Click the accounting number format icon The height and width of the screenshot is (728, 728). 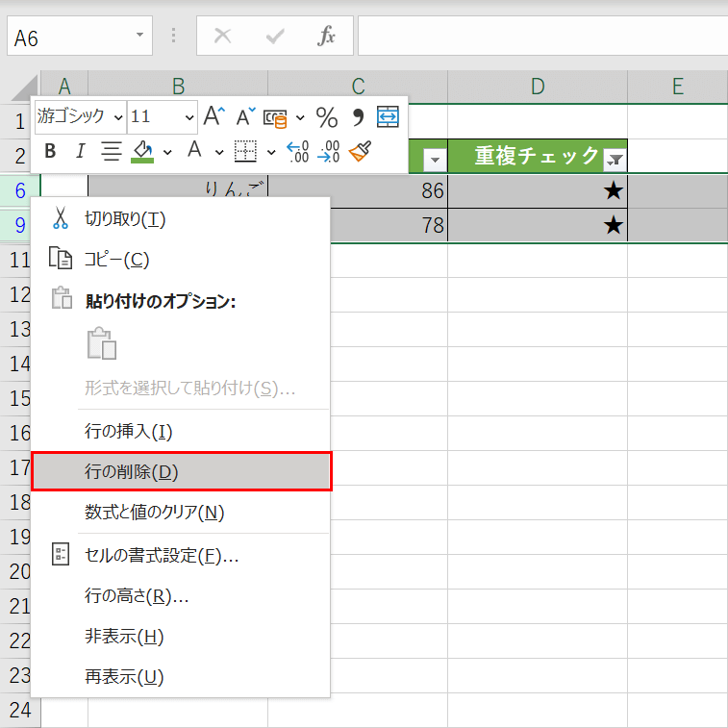click(275, 118)
